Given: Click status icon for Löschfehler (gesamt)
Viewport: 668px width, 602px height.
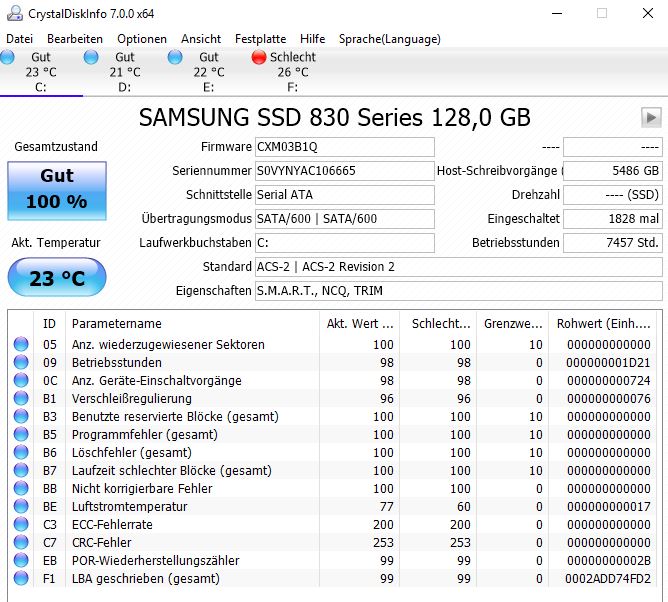Looking at the screenshot, I should (21, 452).
